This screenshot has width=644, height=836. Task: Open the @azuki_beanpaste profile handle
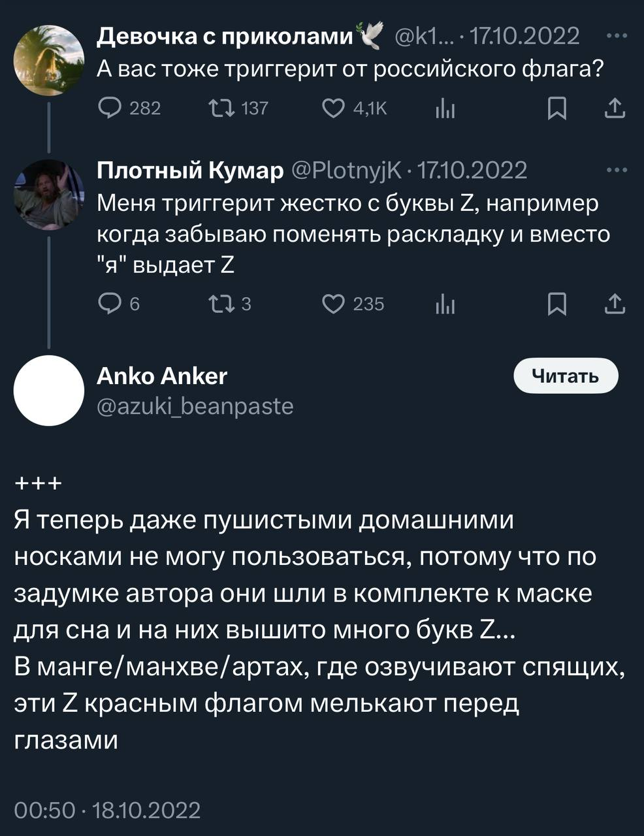click(195, 406)
